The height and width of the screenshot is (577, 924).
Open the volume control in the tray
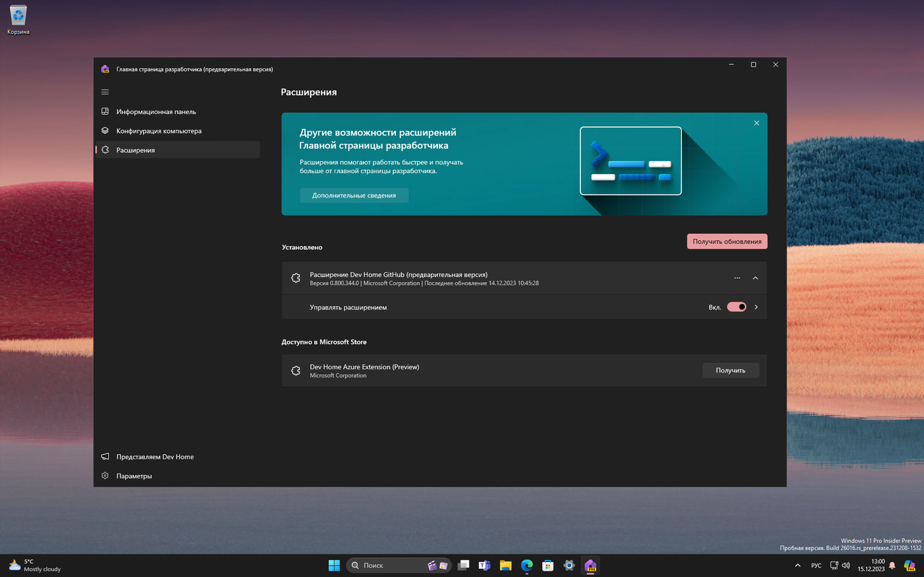tap(846, 565)
